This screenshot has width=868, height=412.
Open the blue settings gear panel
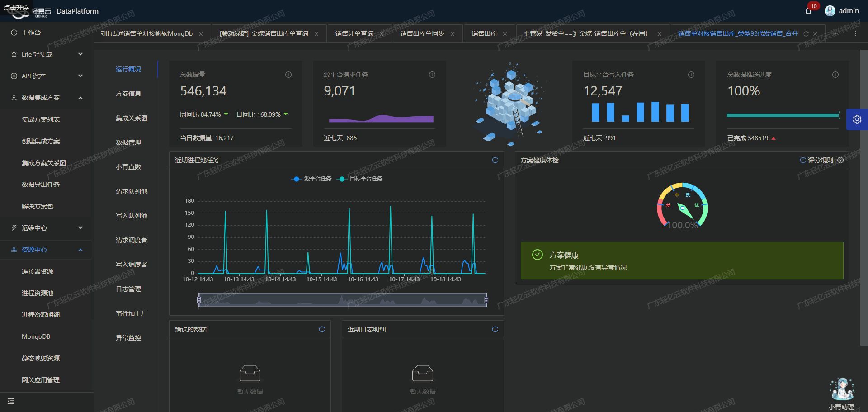857,119
